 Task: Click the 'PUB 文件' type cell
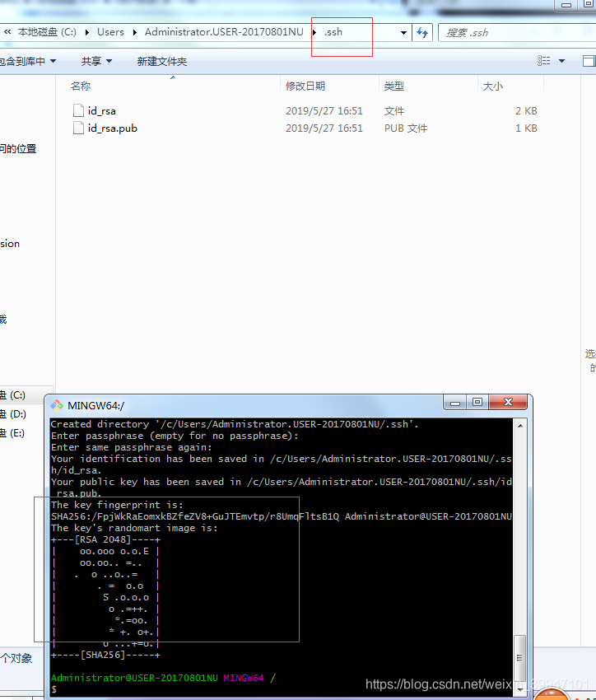tap(406, 128)
